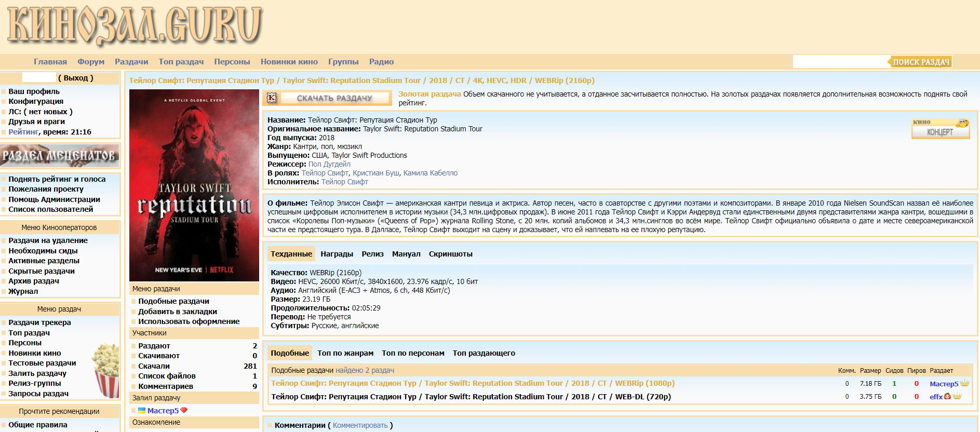Click the gold crown next to Мастер5
Screen dimensions: 980x432
[964, 384]
